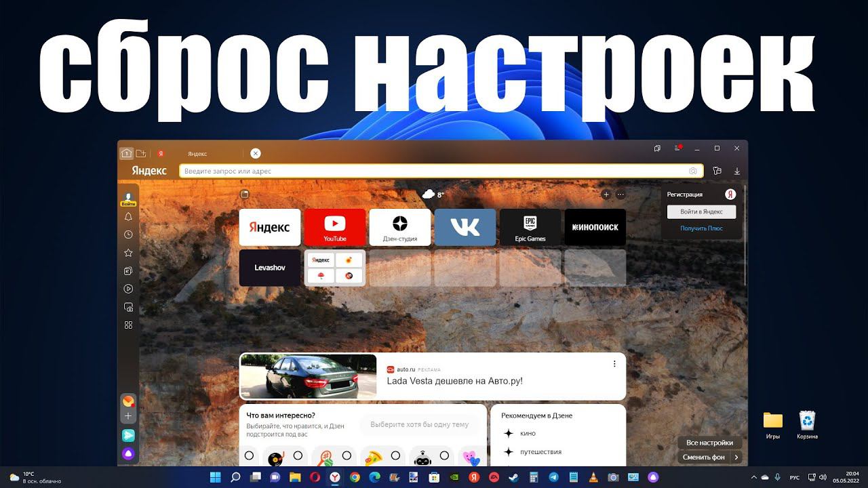The height and width of the screenshot is (488, 868).
Task: Open the VK tile
Action: pos(465,227)
